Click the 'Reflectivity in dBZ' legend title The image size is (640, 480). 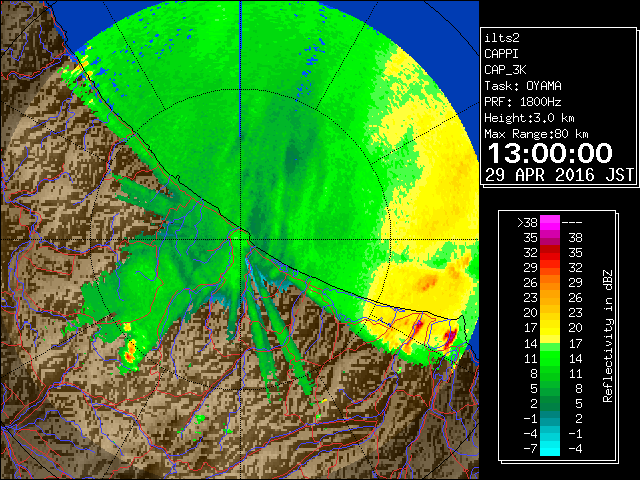click(x=608, y=336)
